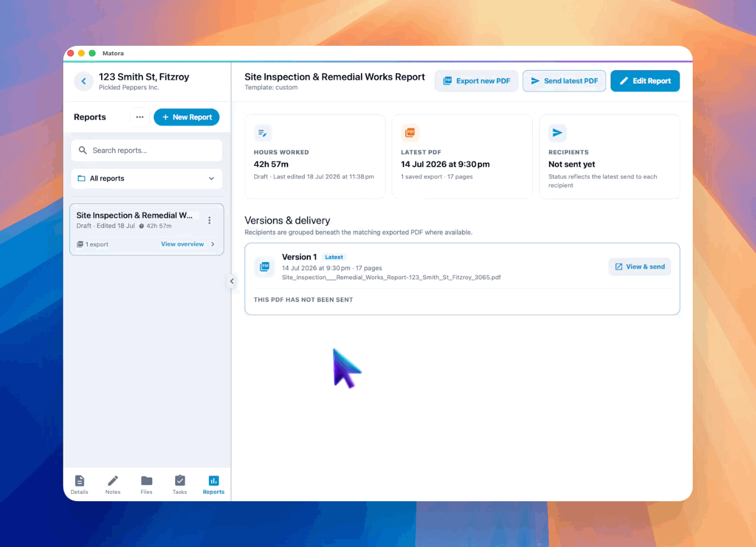Image resolution: width=756 pixels, height=547 pixels.
Task: Click the Latest badge on Version 1
Action: (334, 257)
